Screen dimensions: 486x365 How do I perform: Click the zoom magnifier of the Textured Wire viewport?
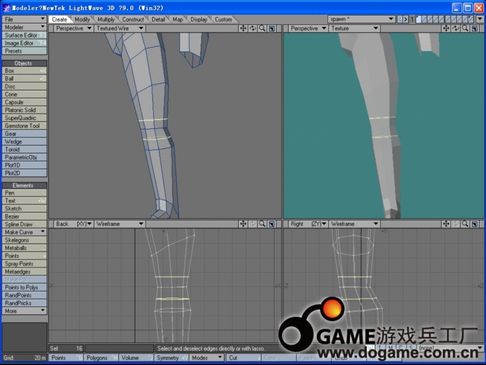tap(262, 28)
